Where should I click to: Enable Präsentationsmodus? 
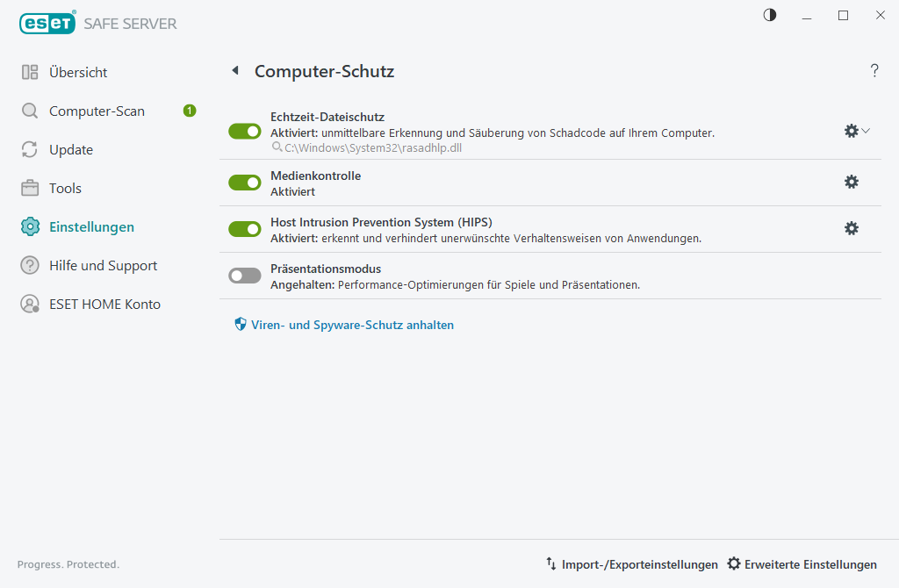click(x=244, y=275)
